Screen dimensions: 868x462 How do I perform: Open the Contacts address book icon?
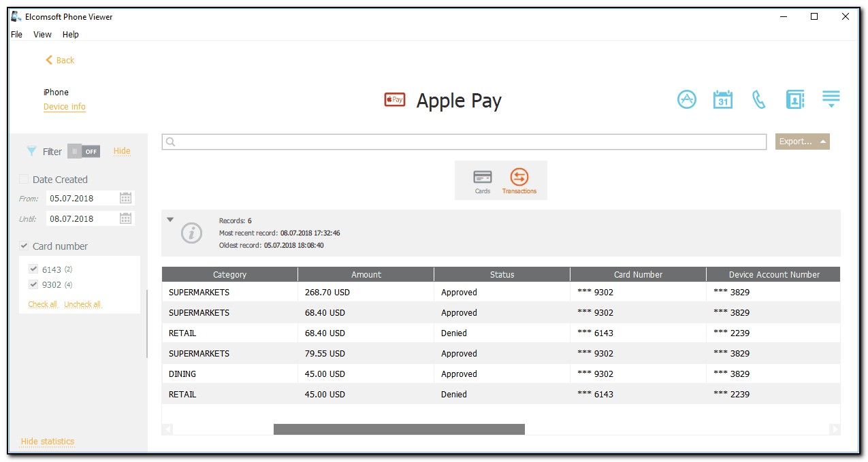tap(794, 99)
